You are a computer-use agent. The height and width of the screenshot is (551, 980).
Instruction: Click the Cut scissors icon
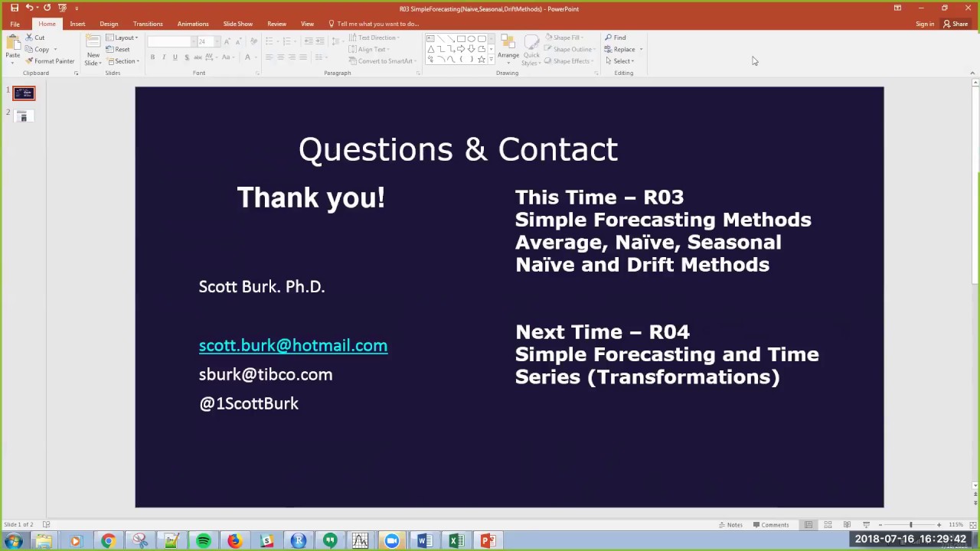click(29, 37)
